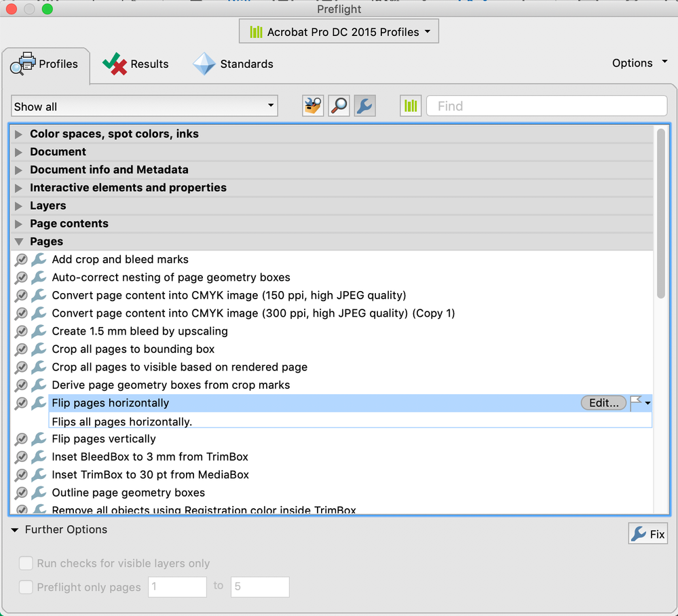Click wrench icon for 300 ppi CMYK Copy 1 row
The image size is (678, 616).
[39, 313]
